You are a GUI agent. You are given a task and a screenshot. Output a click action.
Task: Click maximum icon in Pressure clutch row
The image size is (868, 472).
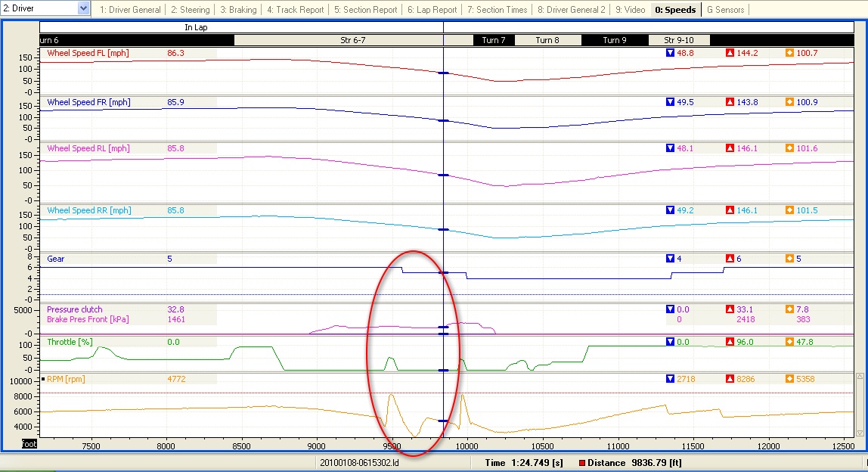[730, 309]
